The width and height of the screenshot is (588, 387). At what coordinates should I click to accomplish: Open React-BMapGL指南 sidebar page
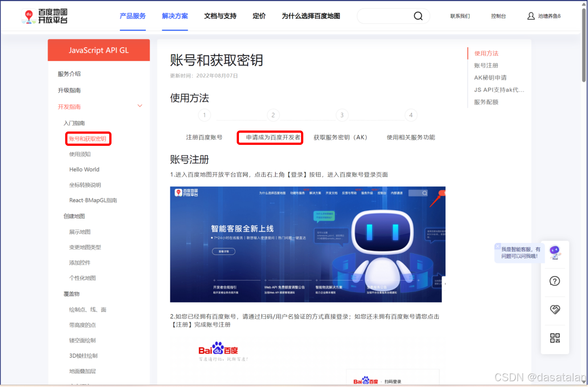[x=93, y=201]
